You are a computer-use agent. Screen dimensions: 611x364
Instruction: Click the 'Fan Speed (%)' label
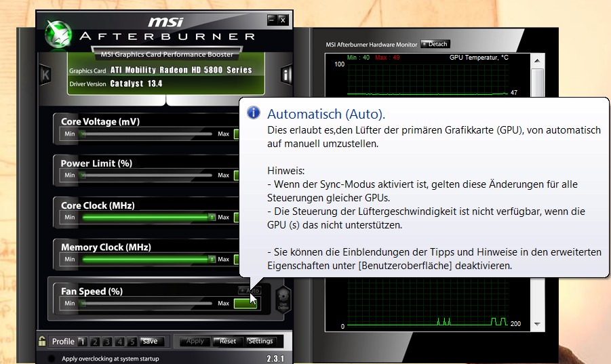point(92,291)
